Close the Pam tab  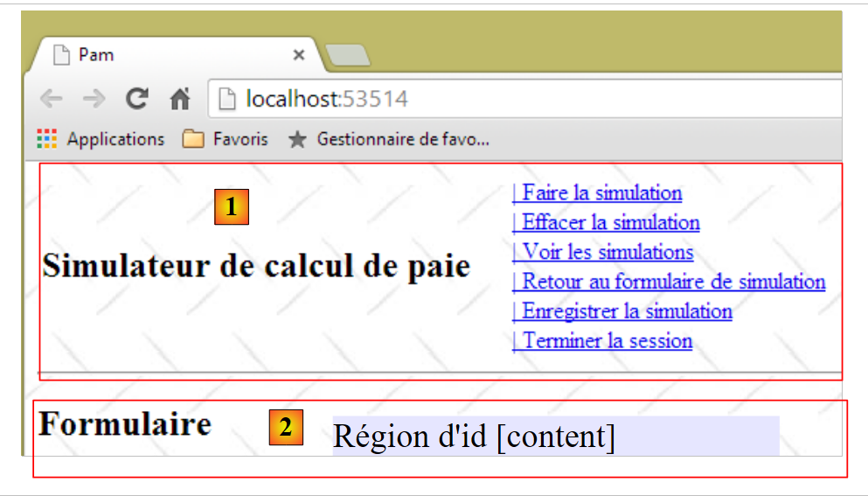point(298,55)
